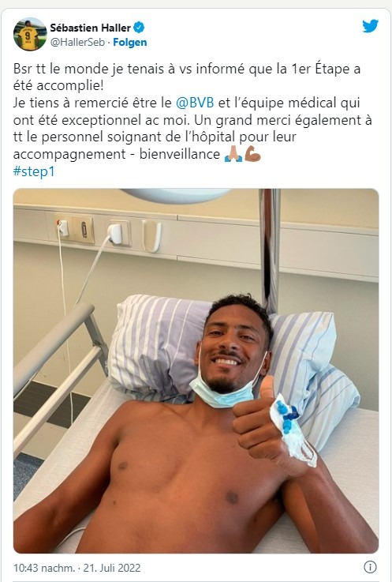The width and height of the screenshot is (392, 582).
Task: Click the blue verified badge
Action: tap(139, 28)
